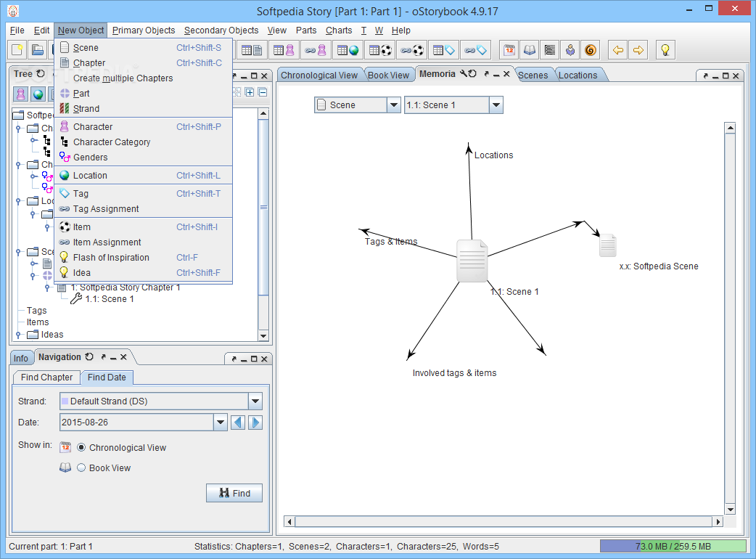The height and width of the screenshot is (559, 756).
Task: Choose Tag Assignment menu item
Action: pos(144,209)
